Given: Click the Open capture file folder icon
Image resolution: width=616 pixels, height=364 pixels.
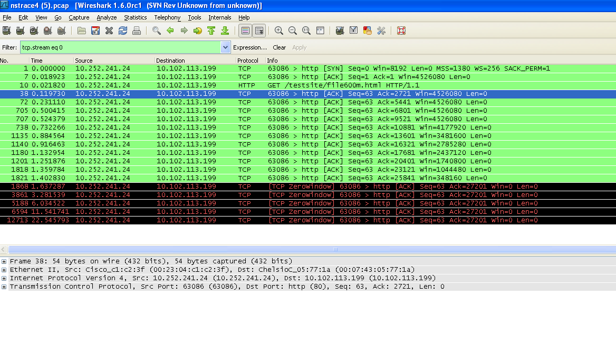Looking at the screenshot, I should 82,31.
